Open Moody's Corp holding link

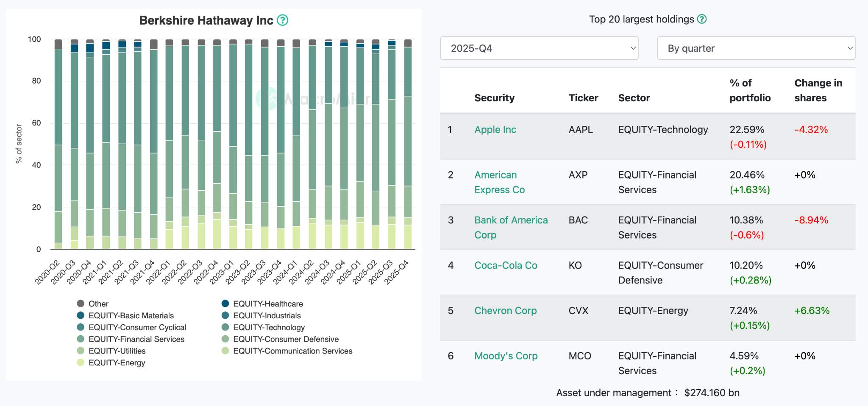click(x=506, y=356)
